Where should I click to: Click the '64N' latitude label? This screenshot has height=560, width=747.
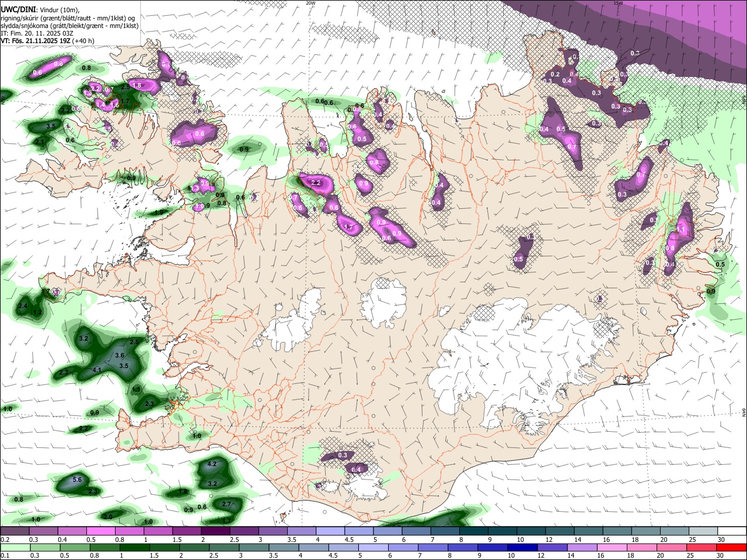coord(744,412)
